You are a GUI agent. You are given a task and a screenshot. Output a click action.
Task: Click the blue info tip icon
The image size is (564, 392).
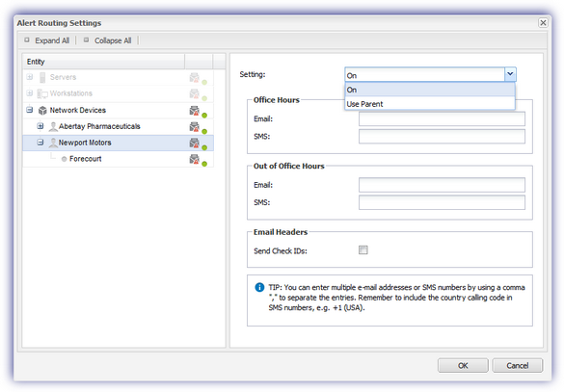pyautogui.click(x=259, y=287)
